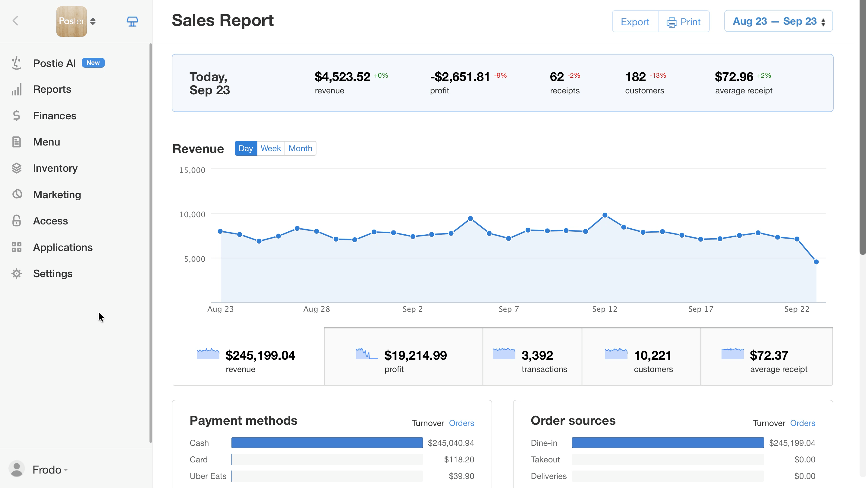Open the Reports section
This screenshot has height=488, width=868.
tap(52, 89)
